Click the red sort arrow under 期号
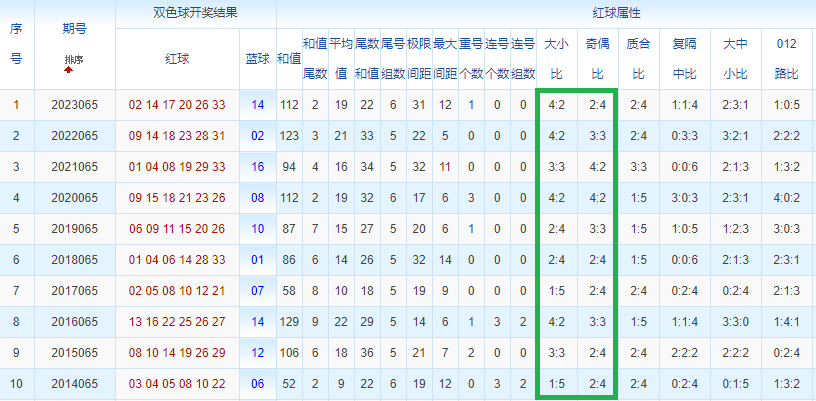This screenshot has width=816, height=401. (x=68, y=70)
